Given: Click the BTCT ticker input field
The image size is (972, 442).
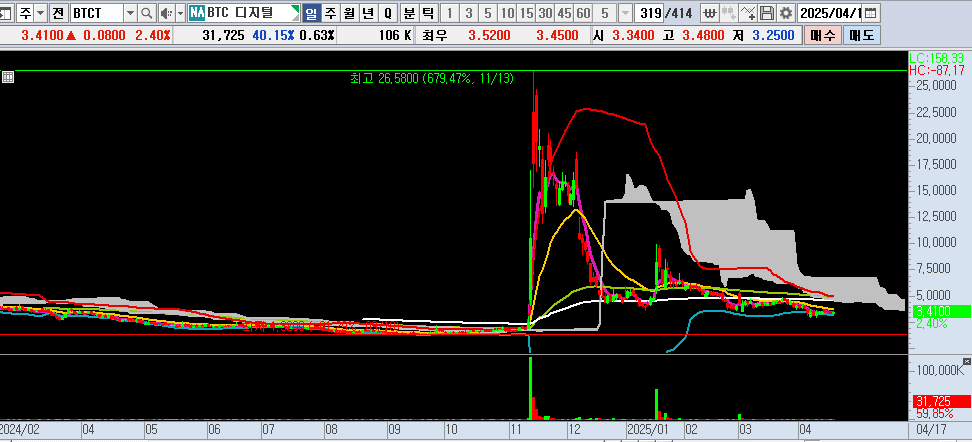Looking at the screenshot, I should (97, 12).
